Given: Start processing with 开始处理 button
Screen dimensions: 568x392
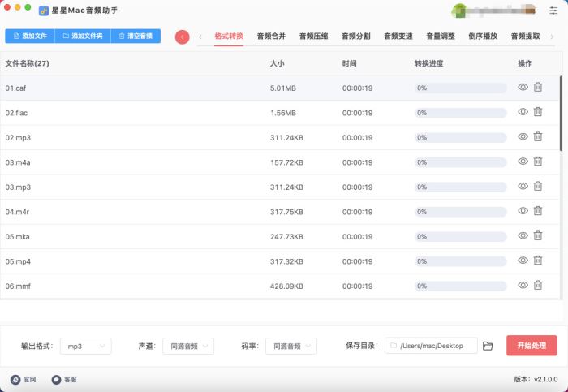Looking at the screenshot, I should [531, 346].
